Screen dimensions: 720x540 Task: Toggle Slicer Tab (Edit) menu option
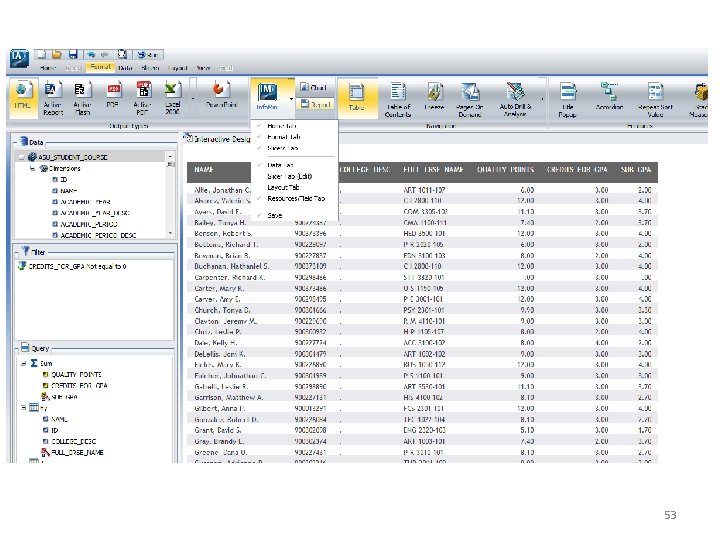point(294,176)
